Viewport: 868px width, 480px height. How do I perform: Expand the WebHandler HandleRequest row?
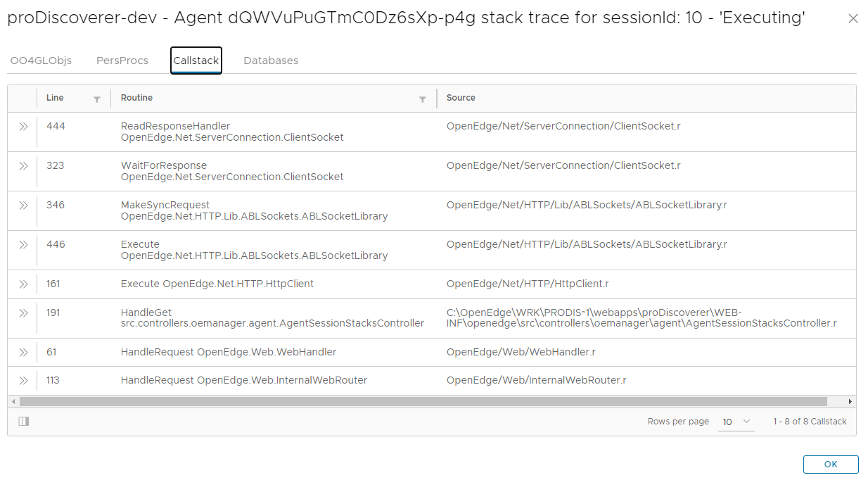(x=23, y=353)
